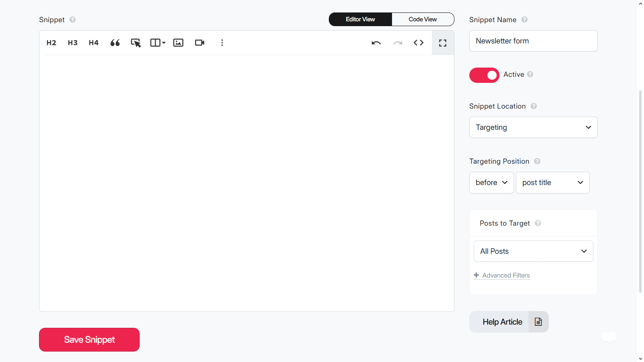The image size is (644, 362).
Task: Undo the last edit
Action: tap(376, 43)
